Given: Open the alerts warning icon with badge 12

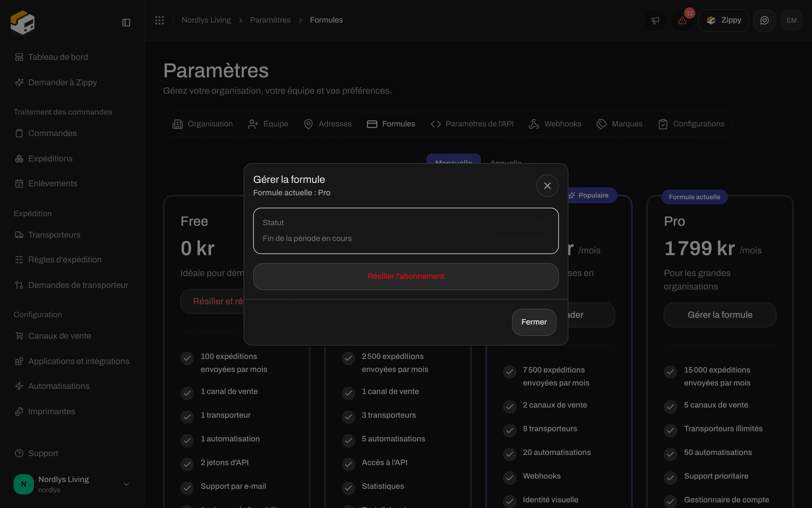Looking at the screenshot, I should [682, 20].
